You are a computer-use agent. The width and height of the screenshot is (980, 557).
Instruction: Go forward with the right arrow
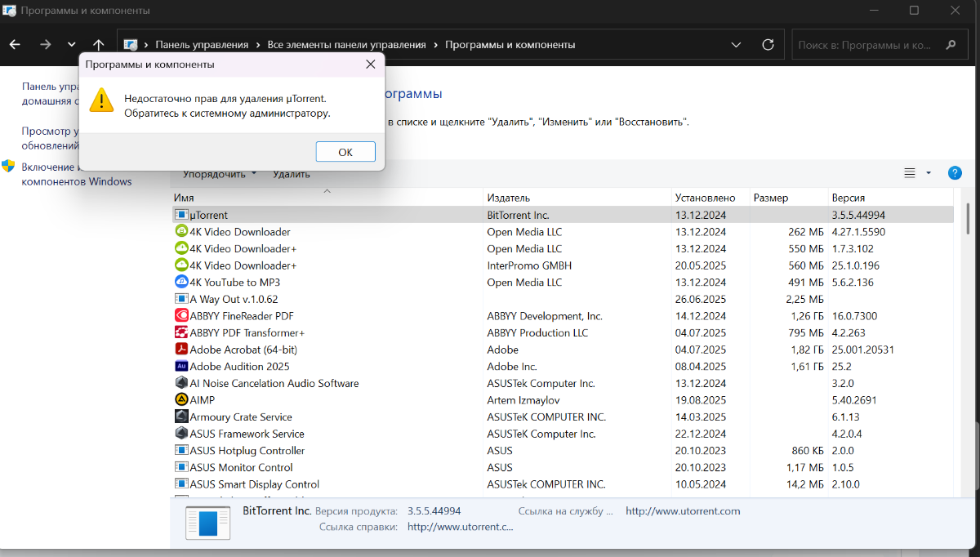coord(45,45)
